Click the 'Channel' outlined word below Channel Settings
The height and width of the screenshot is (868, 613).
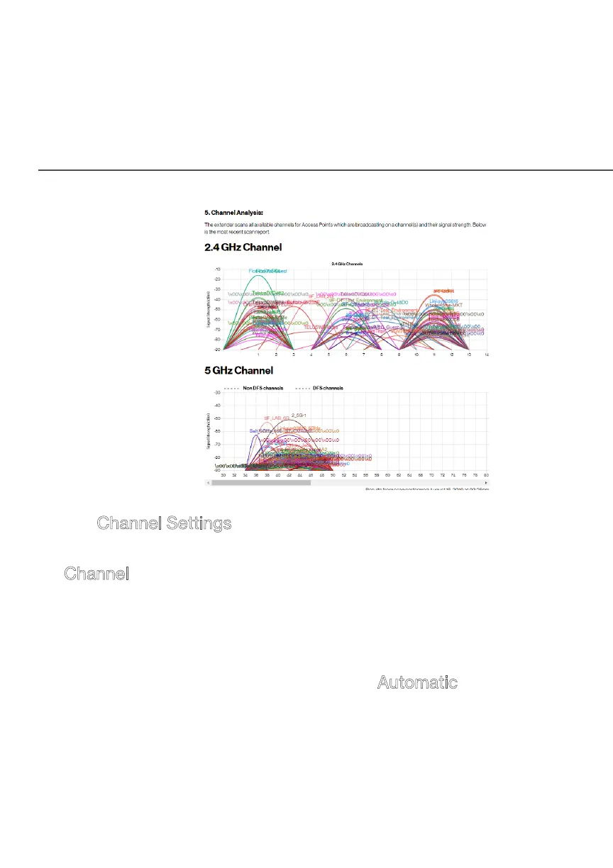click(x=96, y=573)
